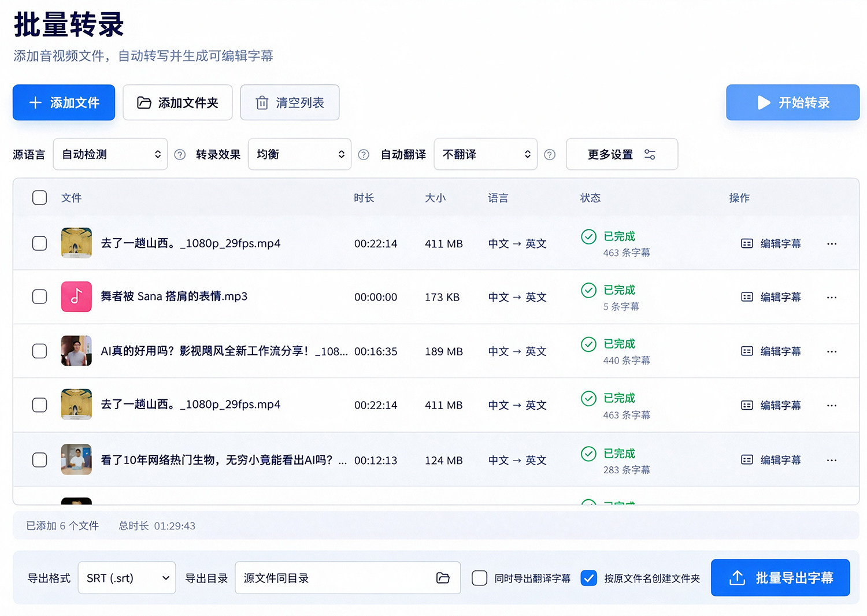867x616 pixels.
Task: Enable the 同时导出翻译字幕 checkbox
Action: [480, 578]
